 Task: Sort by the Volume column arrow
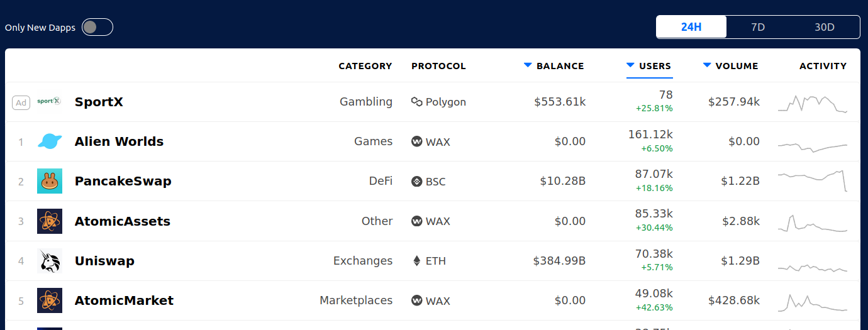point(707,65)
